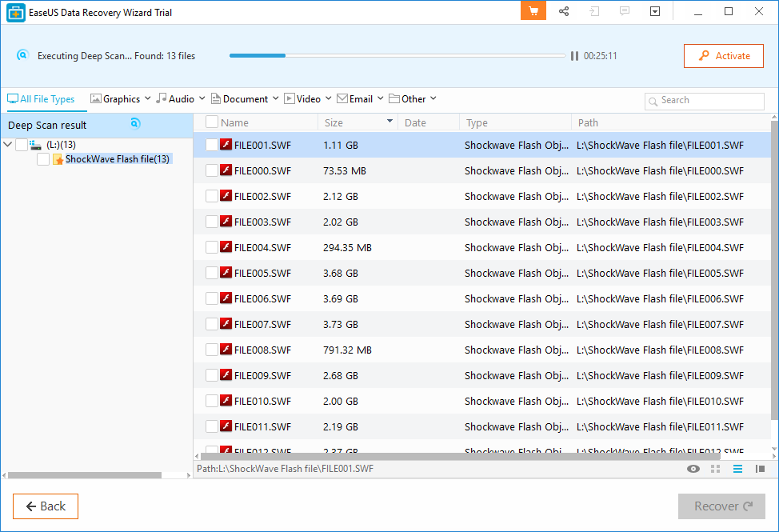Click the Deep Scan result refresh icon

click(x=135, y=123)
